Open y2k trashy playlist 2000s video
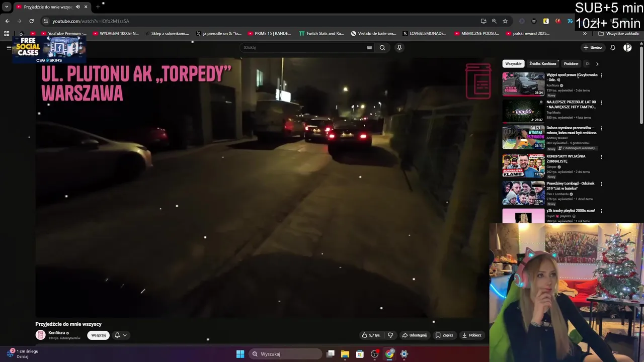 coord(571,211)
